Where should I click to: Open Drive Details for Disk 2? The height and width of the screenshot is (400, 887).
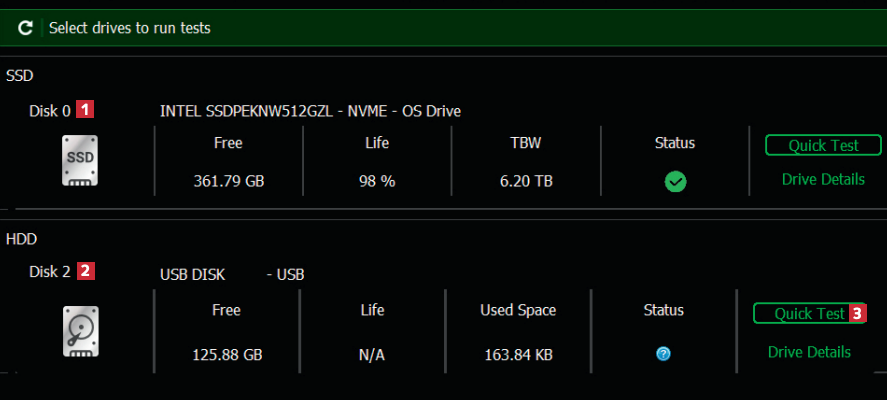tap(809, 352)
